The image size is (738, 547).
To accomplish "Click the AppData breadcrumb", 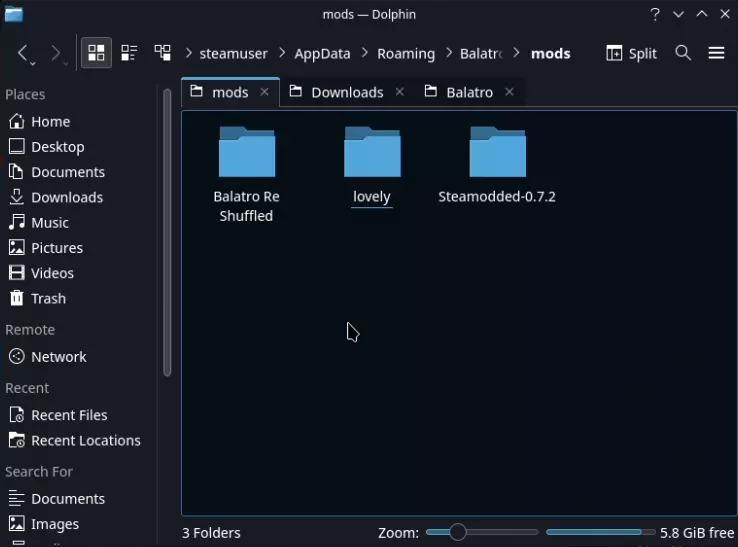I will coord(322,54).
